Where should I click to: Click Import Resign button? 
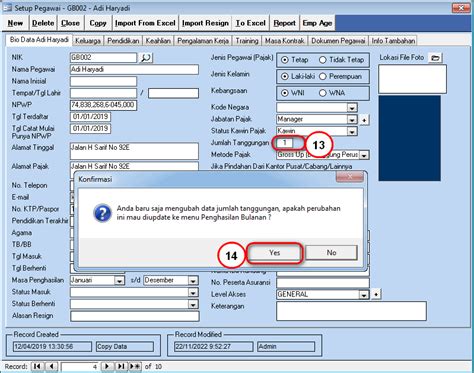[205, 23]
